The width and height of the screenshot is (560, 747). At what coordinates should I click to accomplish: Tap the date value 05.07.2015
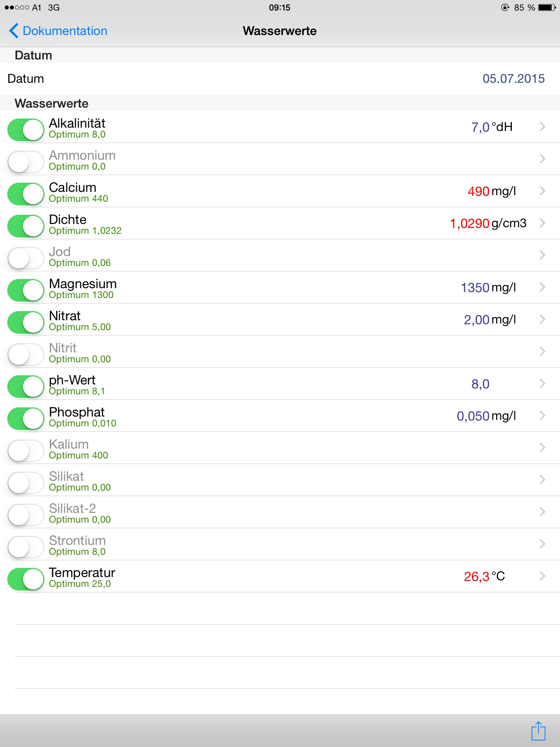click(513, 79)
